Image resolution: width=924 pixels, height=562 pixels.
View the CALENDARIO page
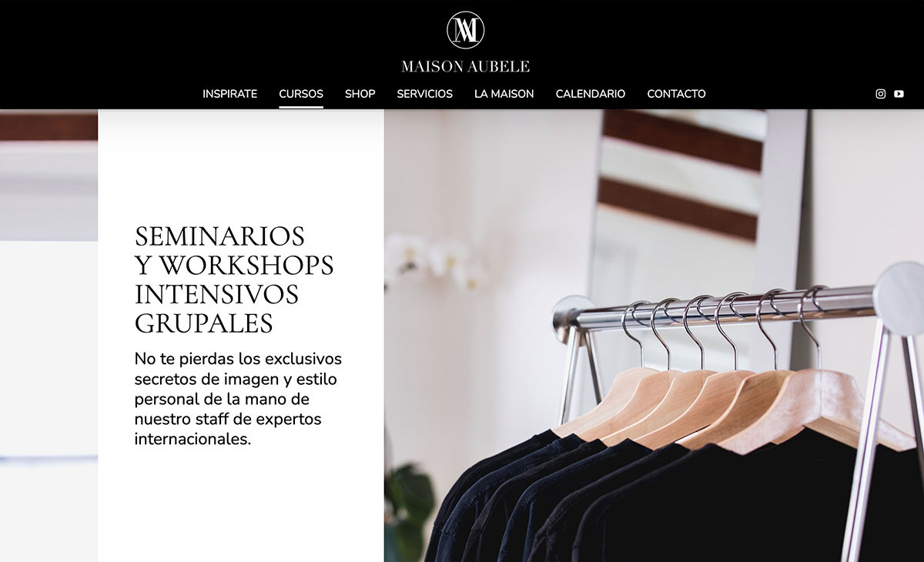pos(590,94)
